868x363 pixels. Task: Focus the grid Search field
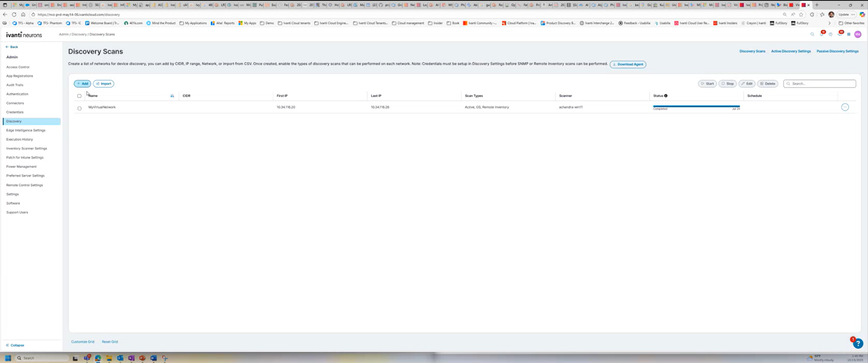click(820, 84)
